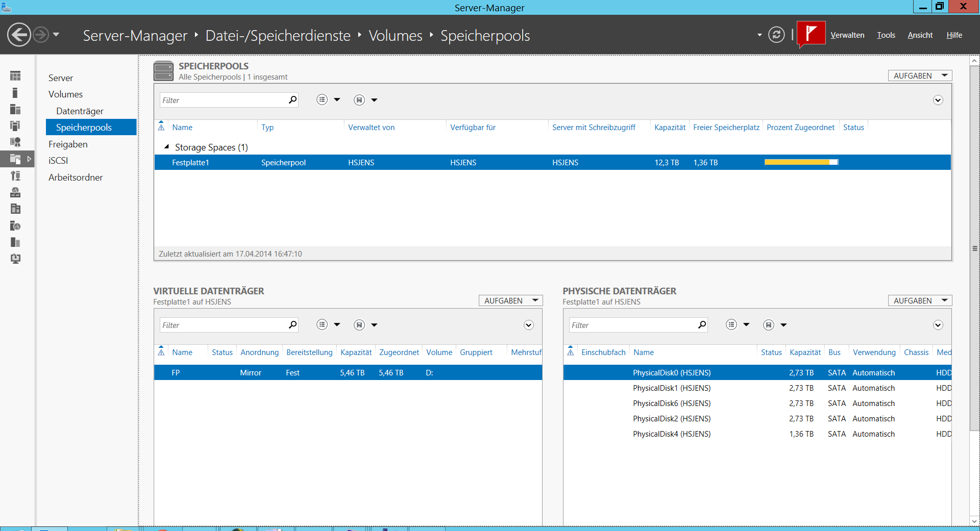Select PhysicalDisk4 (HSJENS) row
Screen dimensions: 980x531
click(x=757, y=434)
